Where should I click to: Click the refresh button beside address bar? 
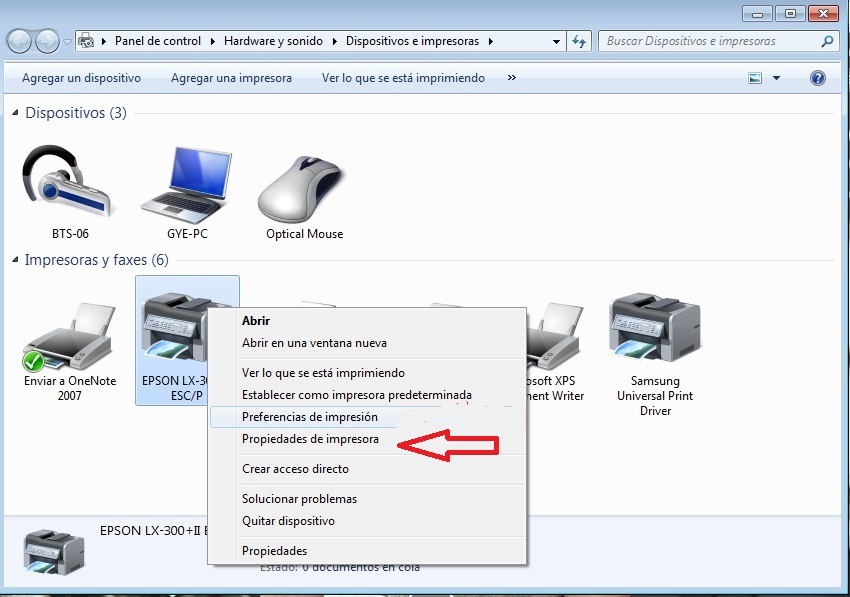(x=579, y=41)
